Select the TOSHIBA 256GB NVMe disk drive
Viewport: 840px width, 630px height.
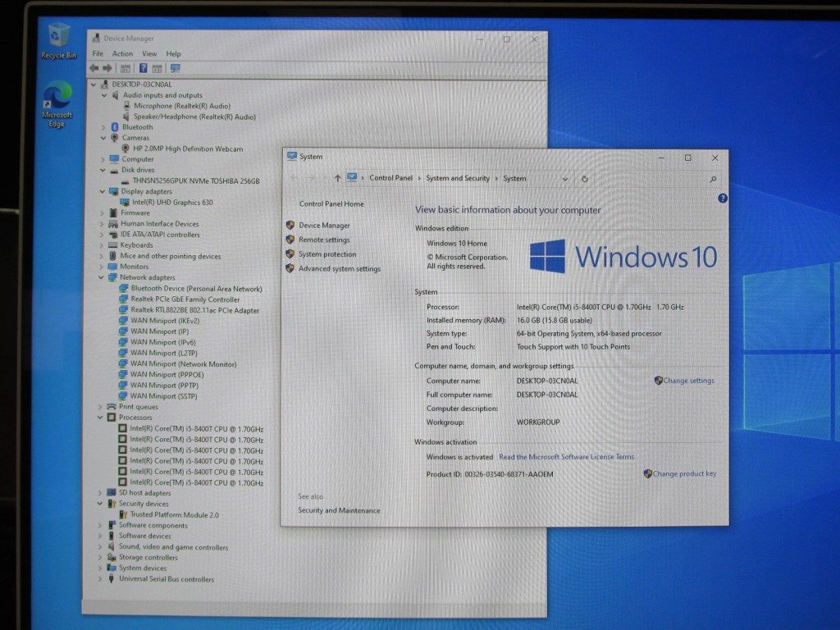click(x=196, y=181)
